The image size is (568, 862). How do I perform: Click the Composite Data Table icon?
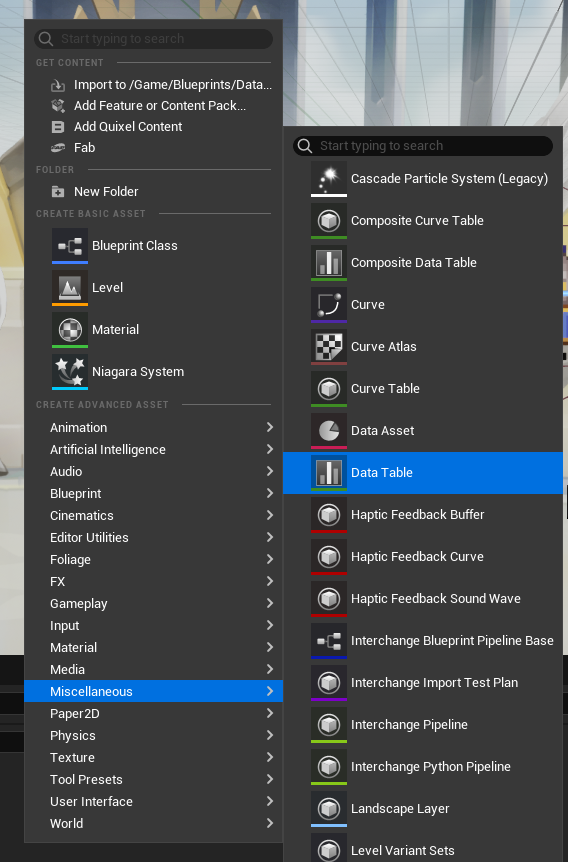(329, 263)
